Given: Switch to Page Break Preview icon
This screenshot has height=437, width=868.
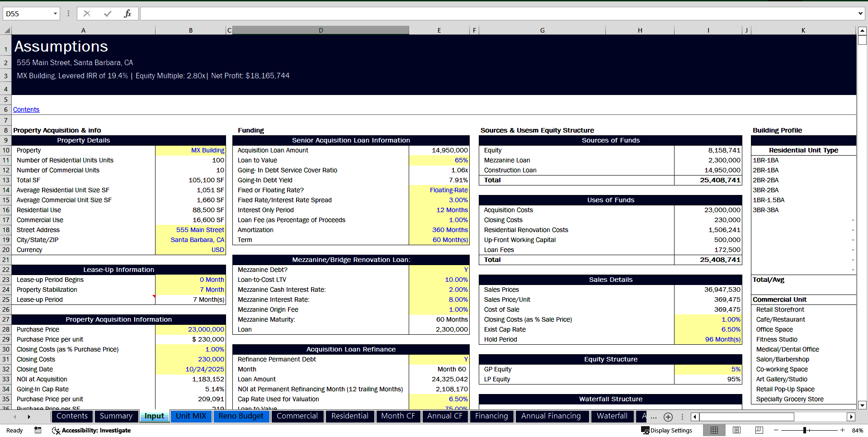Looking at the screenshot, I should pos(759,430).
